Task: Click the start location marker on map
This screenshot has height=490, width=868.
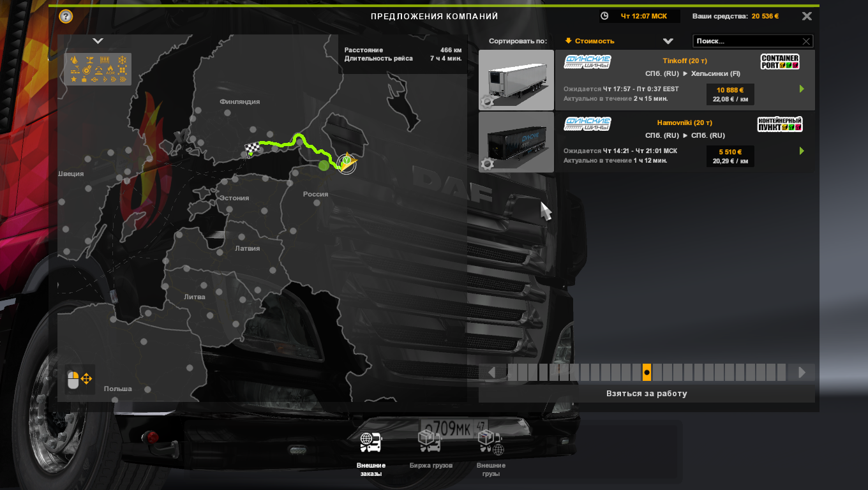Action: pyautogui.click(x=347, y=163)
